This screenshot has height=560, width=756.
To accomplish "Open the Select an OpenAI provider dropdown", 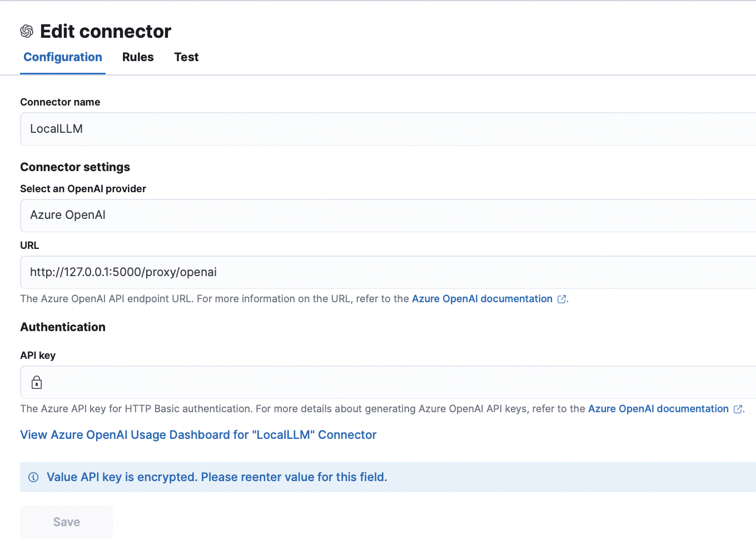I will pos(389,216).
